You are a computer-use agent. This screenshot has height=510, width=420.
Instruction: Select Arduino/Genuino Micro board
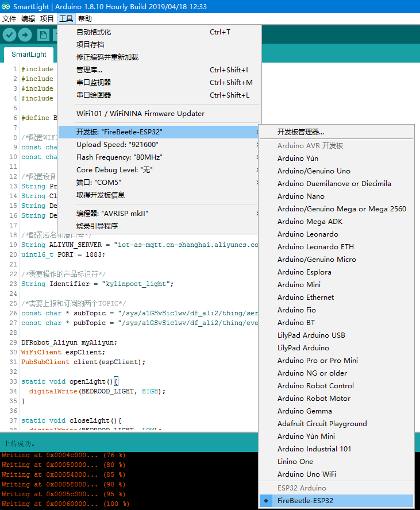(337, 260)
